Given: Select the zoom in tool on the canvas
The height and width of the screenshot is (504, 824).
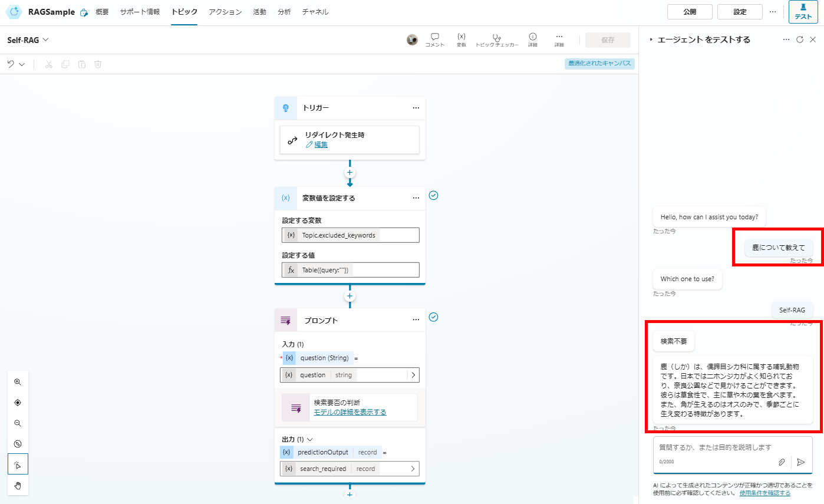Looking at the screenshot, I should tap(18, 382).
